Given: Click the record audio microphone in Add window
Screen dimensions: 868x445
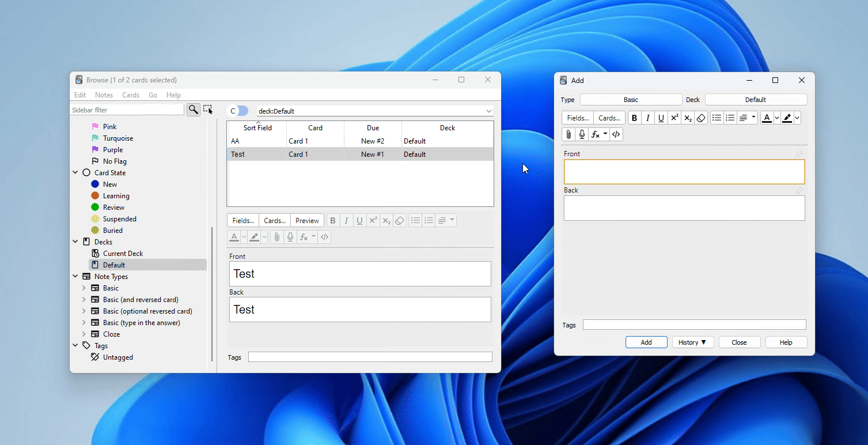Looking at the screenshot, I should coord(582,134).
